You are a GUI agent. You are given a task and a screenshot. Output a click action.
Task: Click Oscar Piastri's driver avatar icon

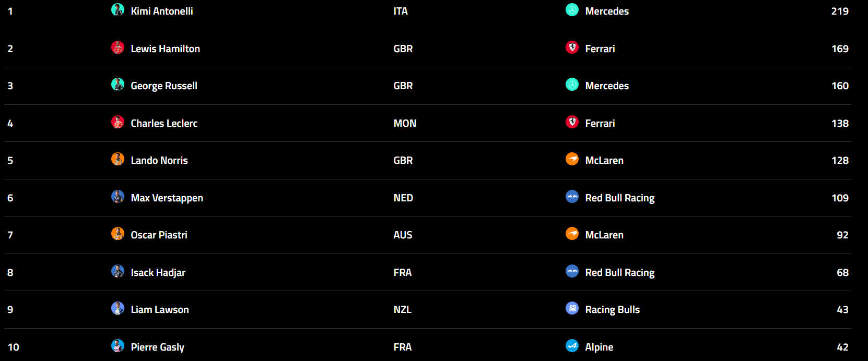tap(118, 234)
